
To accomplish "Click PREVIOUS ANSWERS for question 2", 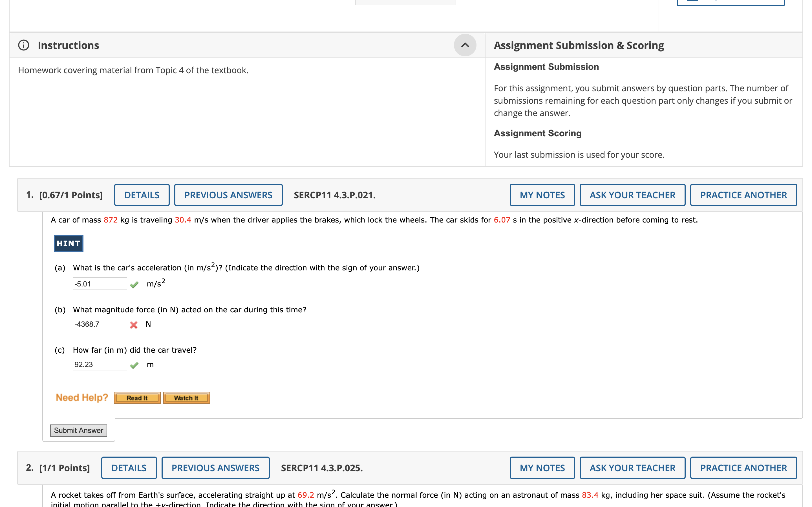I will 215,468.
